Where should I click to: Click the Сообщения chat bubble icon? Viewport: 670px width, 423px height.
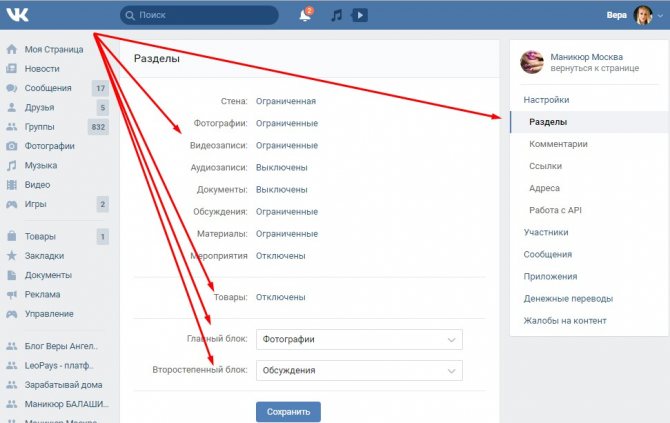click(12, 88)
